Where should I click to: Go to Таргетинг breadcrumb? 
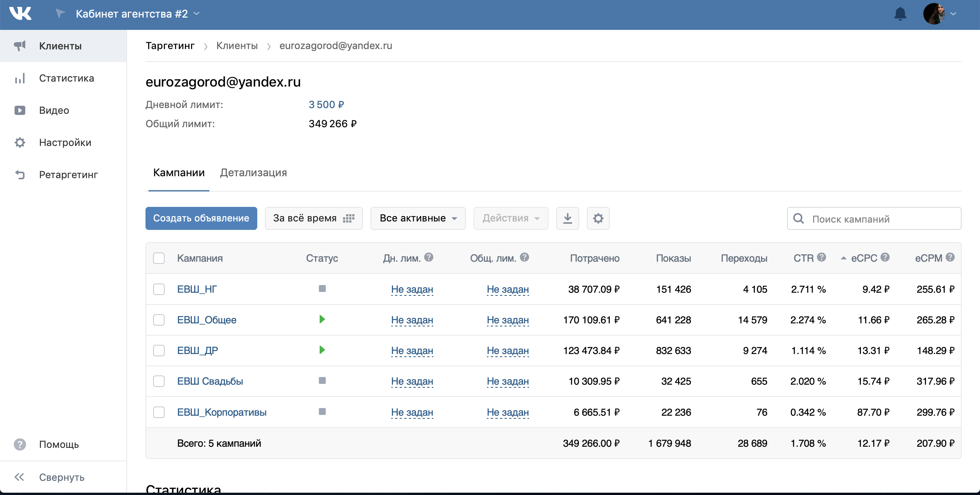pyautogui.click(x=170, y=46)
